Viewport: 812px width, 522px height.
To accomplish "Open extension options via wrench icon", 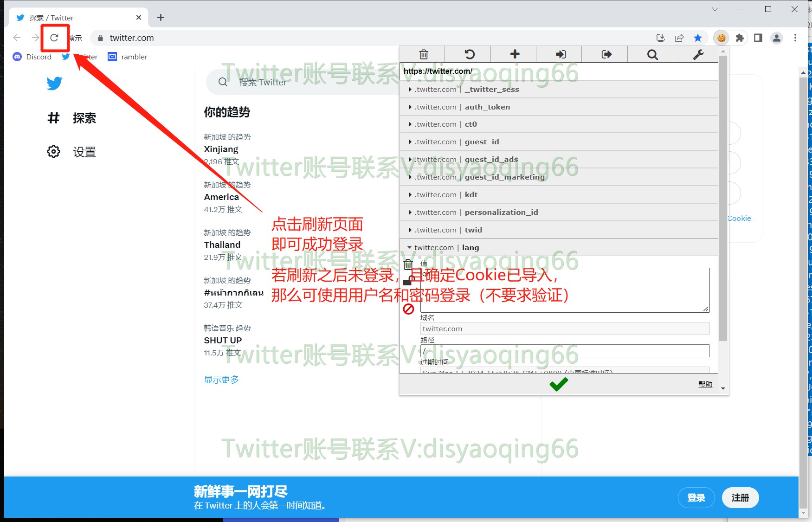I will 698,55.
